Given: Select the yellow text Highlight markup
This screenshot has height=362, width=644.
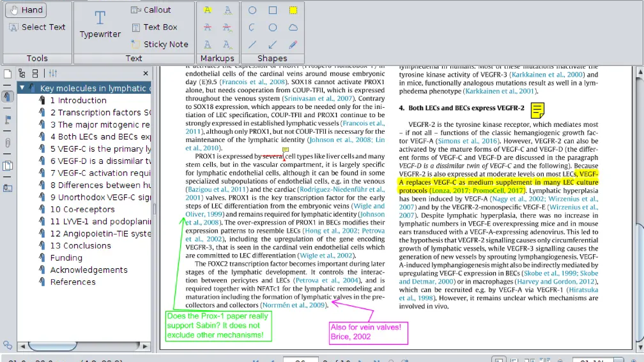Looking at the screenshot, I should point(207,10).
